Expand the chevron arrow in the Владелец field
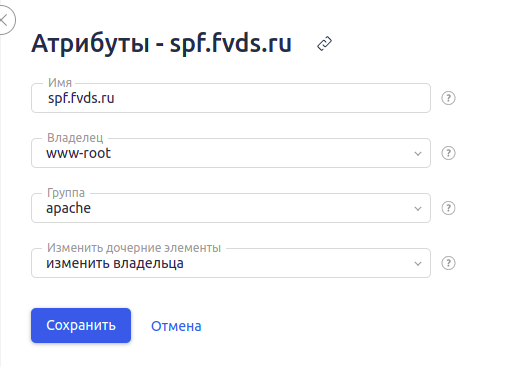Viewport: 520px width, 367px height. pos(418,154)
